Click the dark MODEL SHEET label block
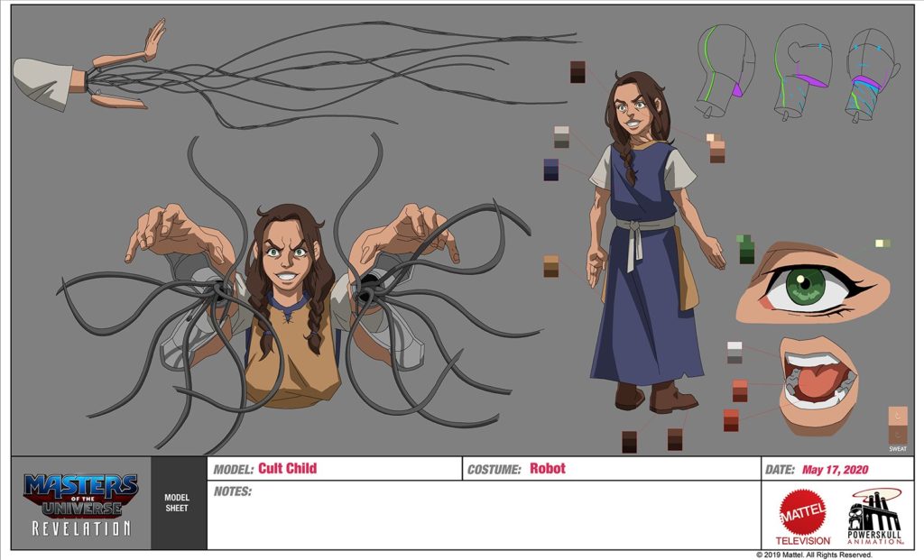 pyautogui.click(x=177, y=503)
